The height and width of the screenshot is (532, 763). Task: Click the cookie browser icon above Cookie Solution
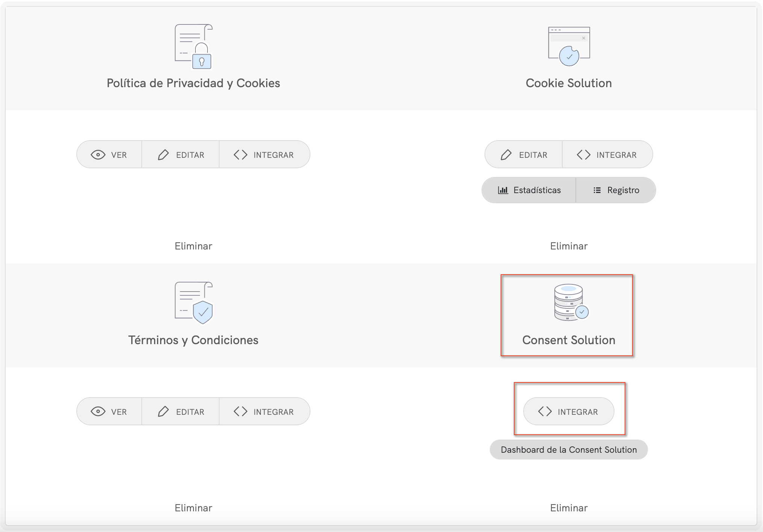568,45
